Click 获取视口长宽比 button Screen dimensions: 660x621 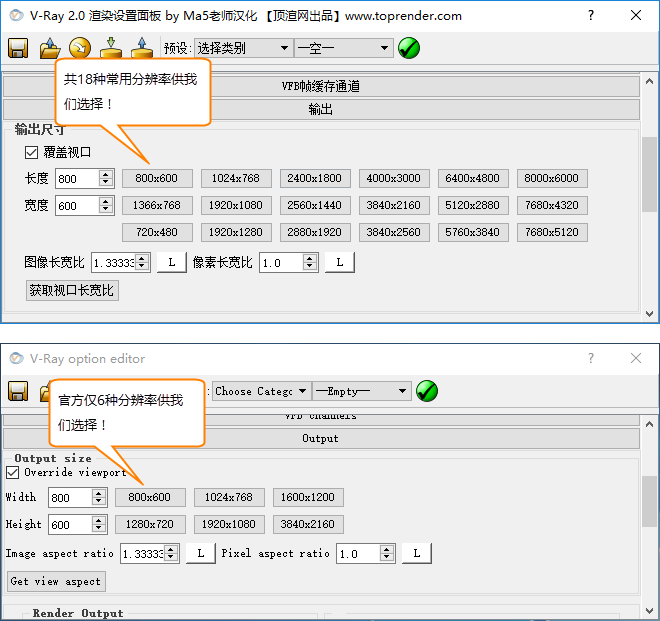point(72,290)
